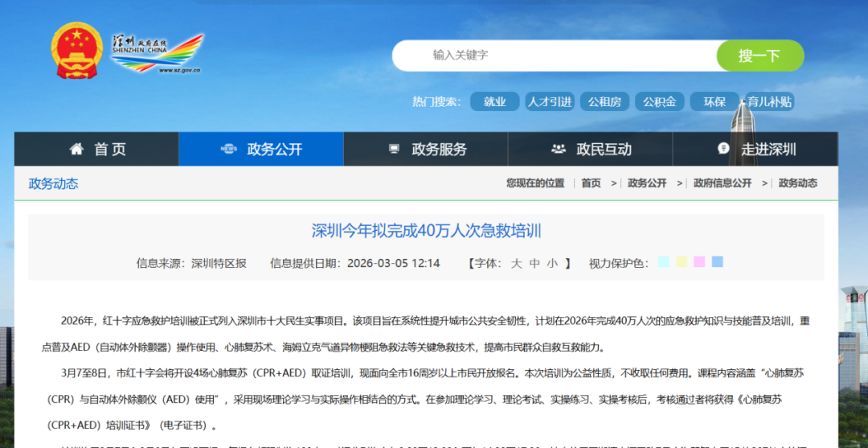
Task: Click the 您现在的位置 label
Action: tap(535, 183)
